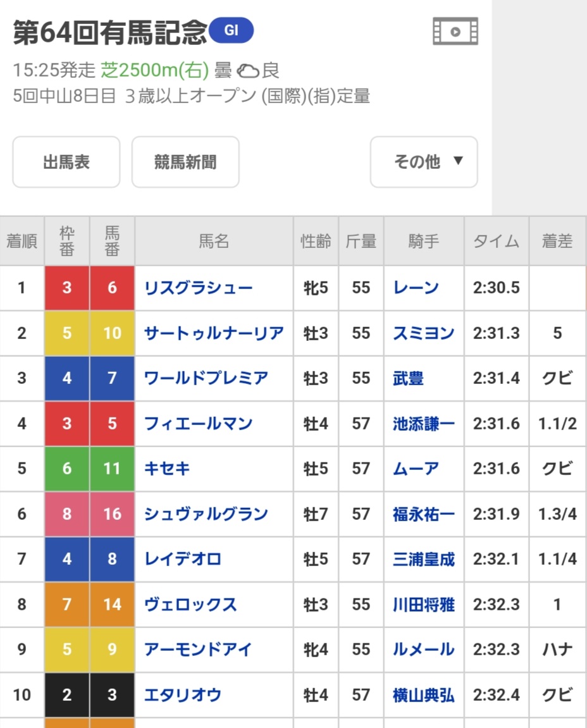Click the green horse number 11 cell
The width and height of the screenshot is (587, 728).
click(x=112, y=469)
